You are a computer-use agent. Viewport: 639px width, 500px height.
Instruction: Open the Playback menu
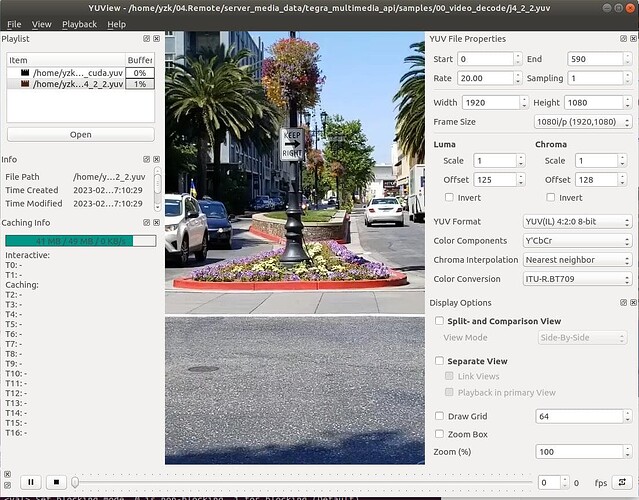pos(79,24)
